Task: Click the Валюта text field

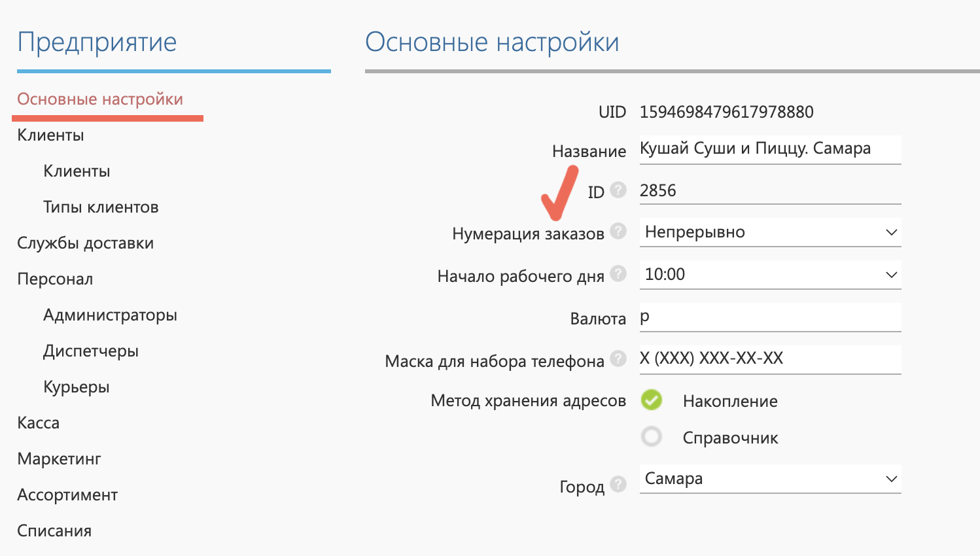Action: pyautogui.click(x=770, y=317)
